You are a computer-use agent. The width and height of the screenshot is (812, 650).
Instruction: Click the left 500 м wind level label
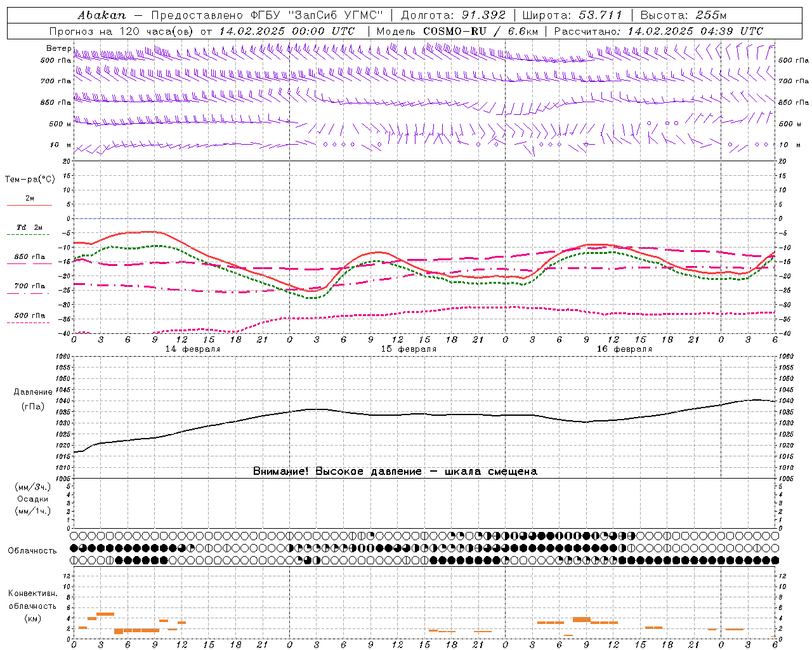(60, 124)
